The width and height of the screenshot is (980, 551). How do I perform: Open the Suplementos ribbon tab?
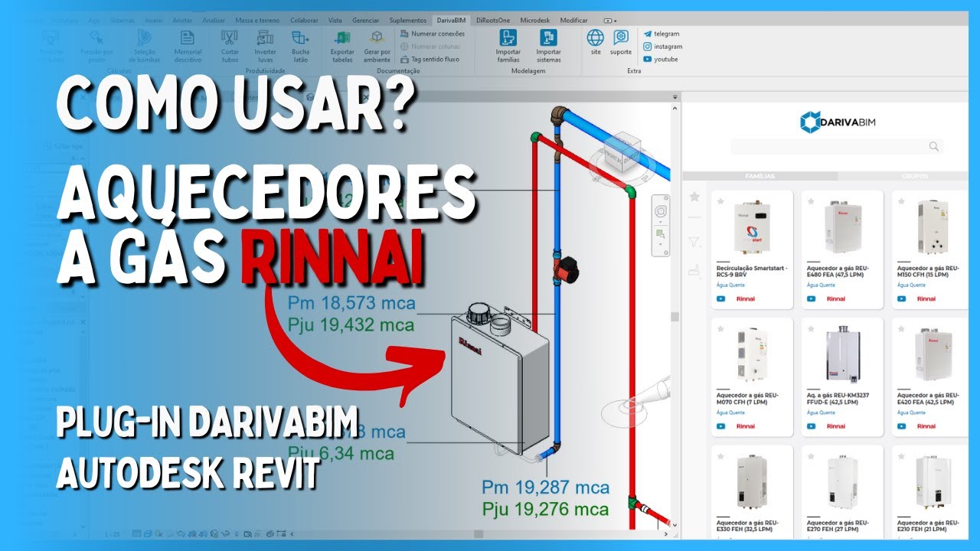click(407, 19)
